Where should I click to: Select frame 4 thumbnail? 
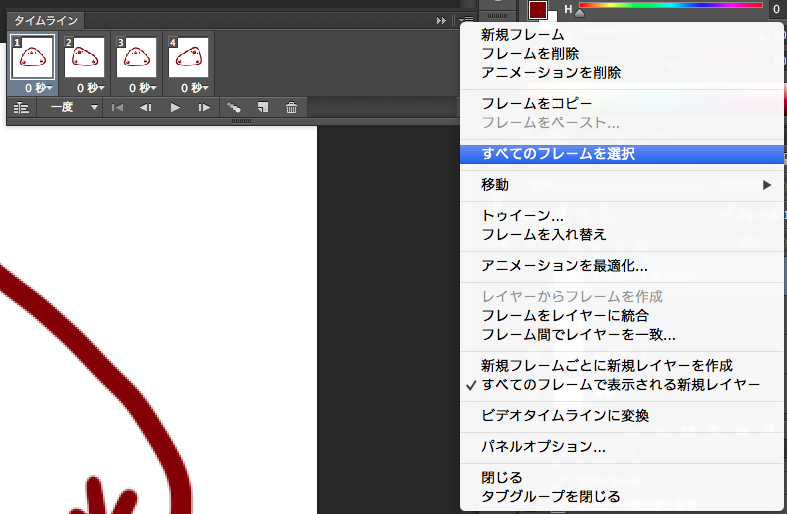pos(189,57)
